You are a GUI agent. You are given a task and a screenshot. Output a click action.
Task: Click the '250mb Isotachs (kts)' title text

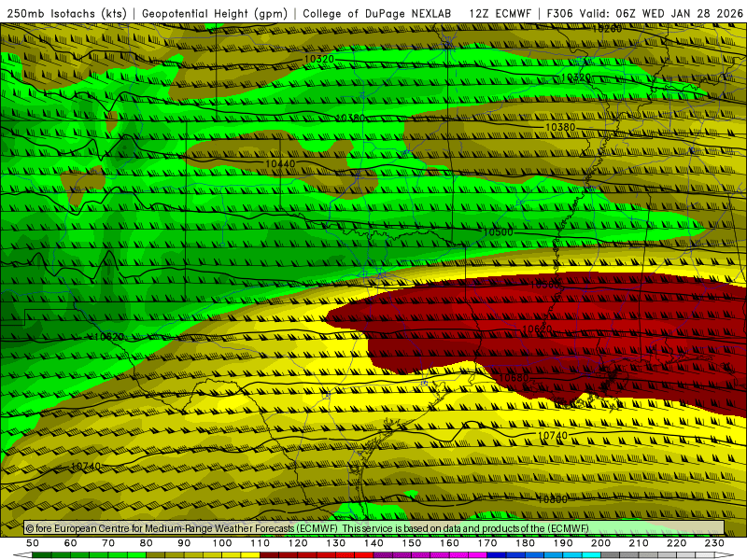click(x=66, y=14)
